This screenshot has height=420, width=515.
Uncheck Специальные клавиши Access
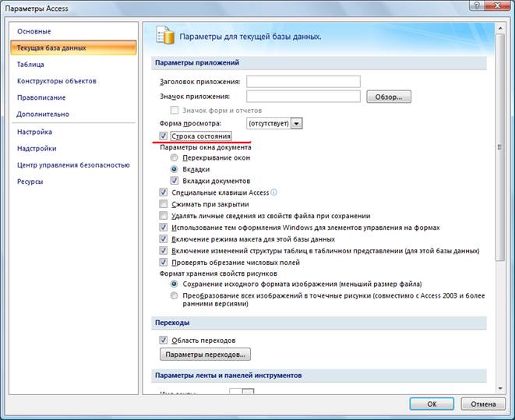[x=164, y=192]
